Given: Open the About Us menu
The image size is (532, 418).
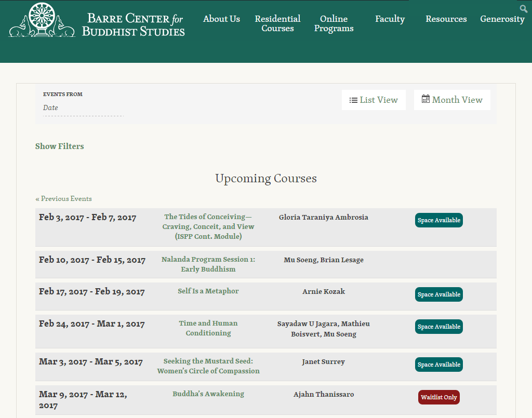Looking at the screenshot, I should point(221,19).
